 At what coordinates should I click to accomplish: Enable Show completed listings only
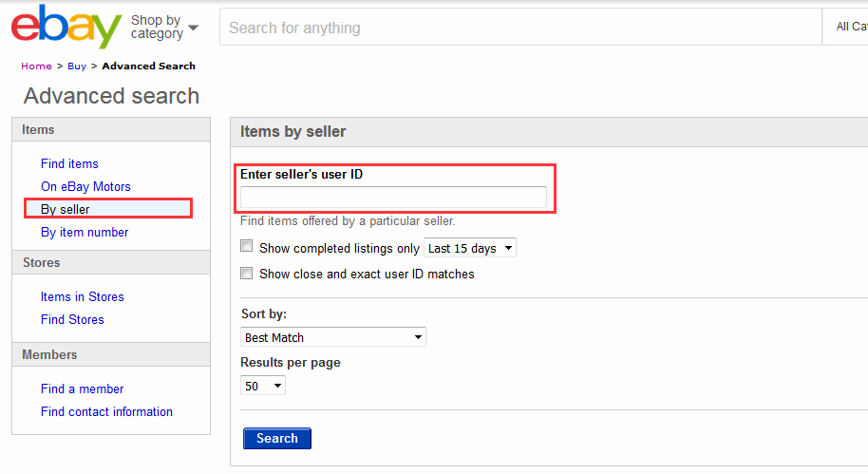click(x=247, y=247)
